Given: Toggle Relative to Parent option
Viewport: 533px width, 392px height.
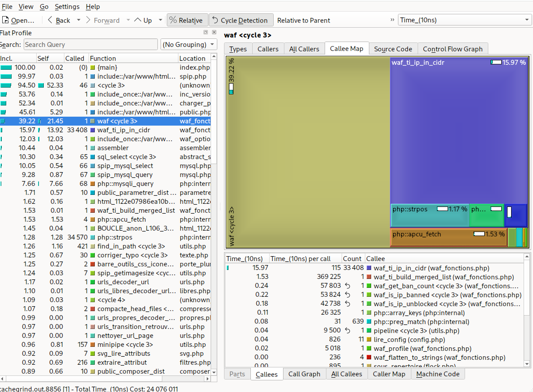Looking at the screenshot, I should 304,20.
